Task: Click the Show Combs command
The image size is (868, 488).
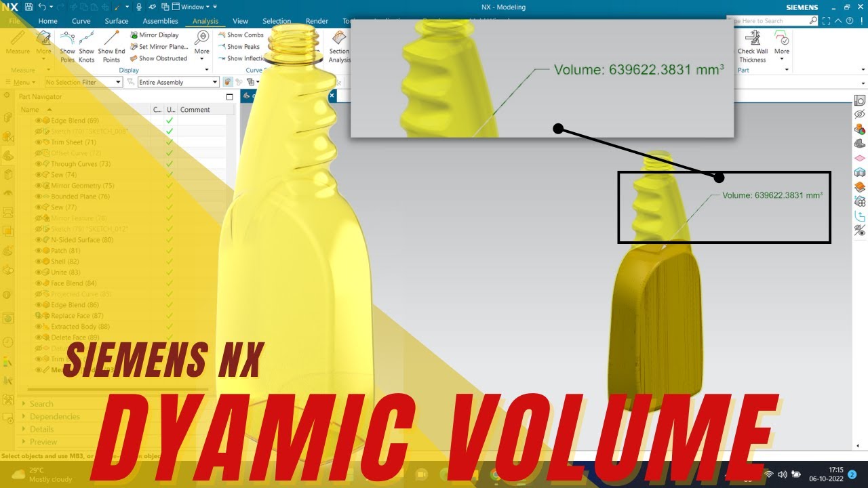Action: click(241, 35)
